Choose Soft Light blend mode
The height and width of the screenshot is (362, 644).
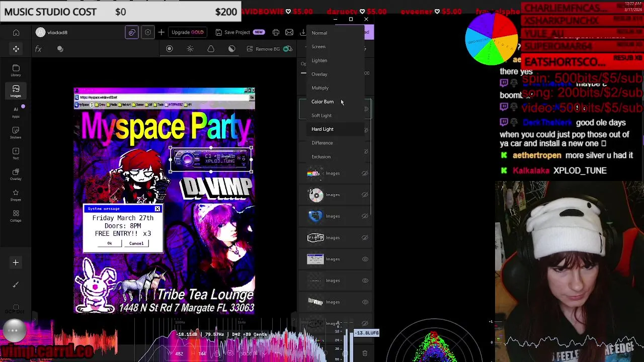[335, 115]
